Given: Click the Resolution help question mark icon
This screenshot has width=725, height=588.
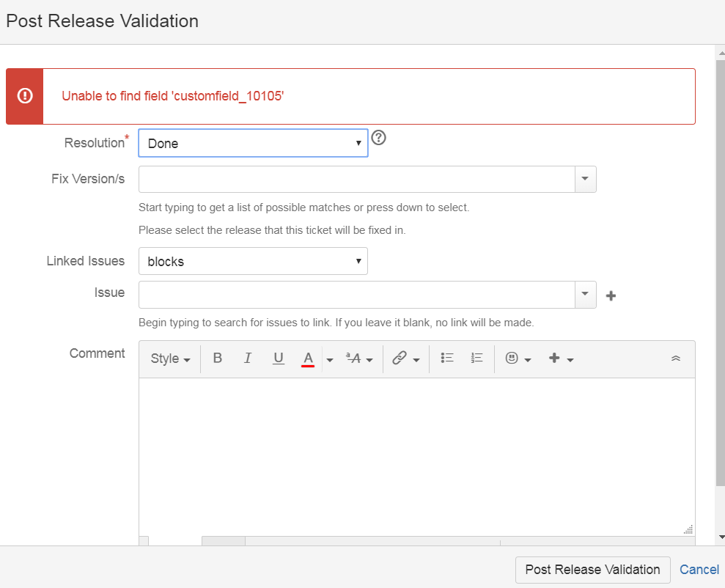Looking at the screenshot, I should click(x=379, y=138).
